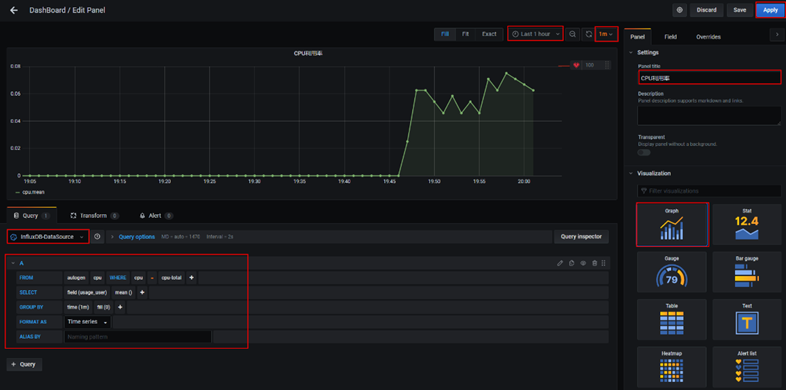
Task: Click the threshold handle drag grip
Action: [607, 65]
